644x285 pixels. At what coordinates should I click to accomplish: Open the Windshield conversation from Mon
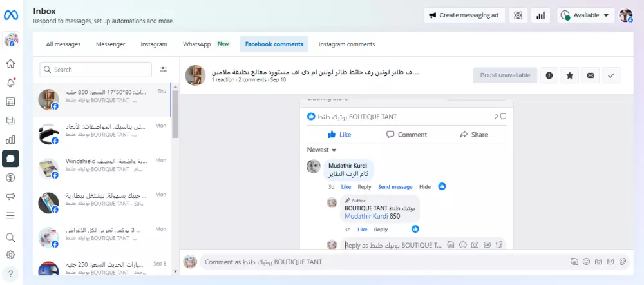(102, 169)
